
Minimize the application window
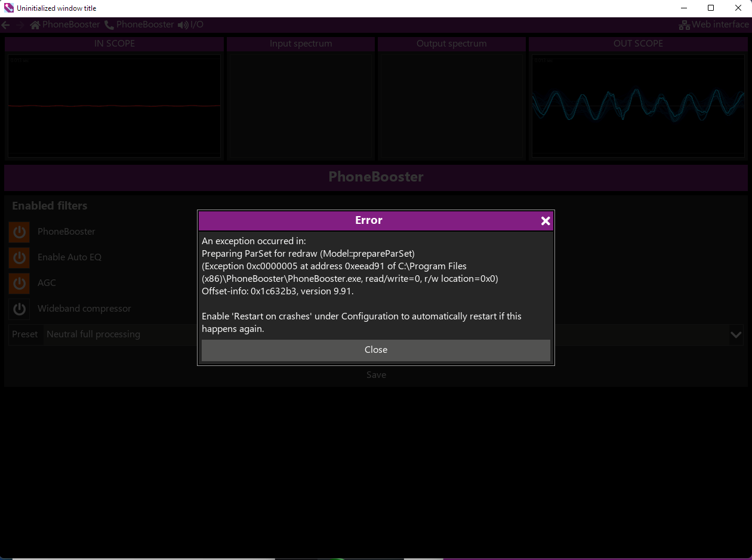pyautogui.click(x=683, y=8)
